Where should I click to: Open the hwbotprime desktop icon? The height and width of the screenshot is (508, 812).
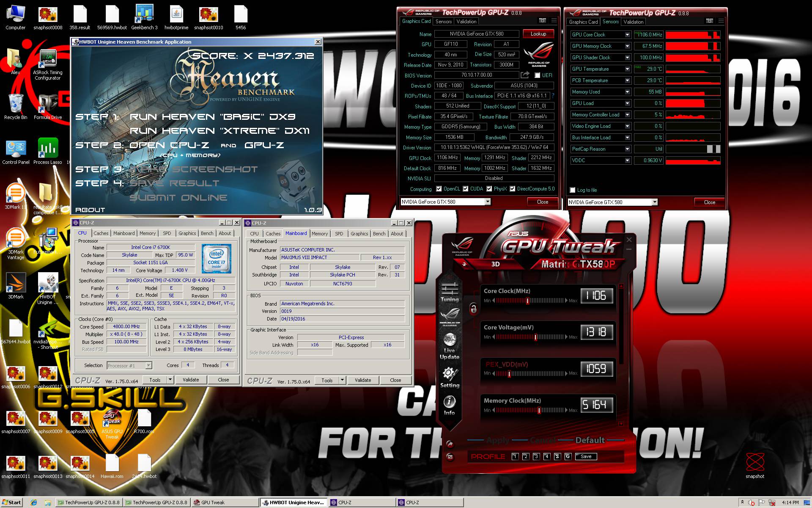(176, 17)
